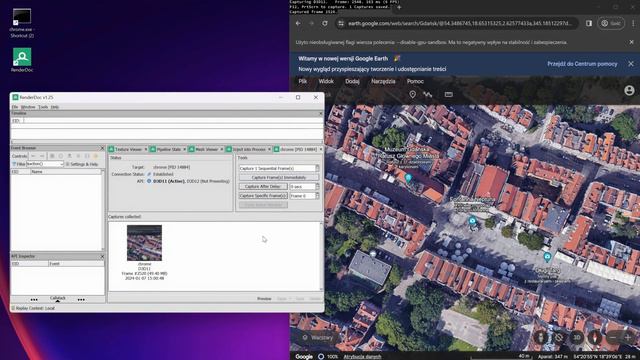Open a new Chrome tab
The width and height of the screenshot is (640, 360).
pos(399,7)
